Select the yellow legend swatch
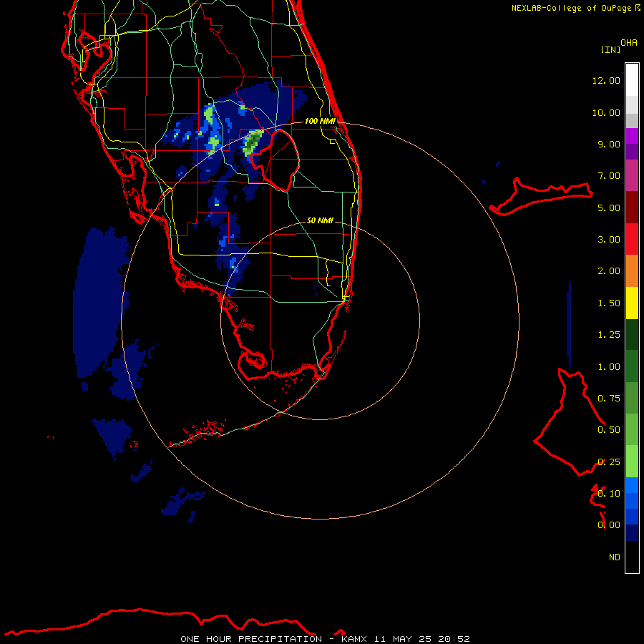This screenshot has height=644, width=644. [x=632, y=303]
